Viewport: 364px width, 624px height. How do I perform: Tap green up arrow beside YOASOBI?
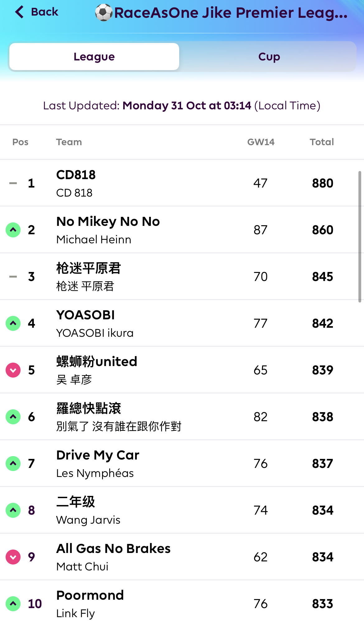point(13,323)
